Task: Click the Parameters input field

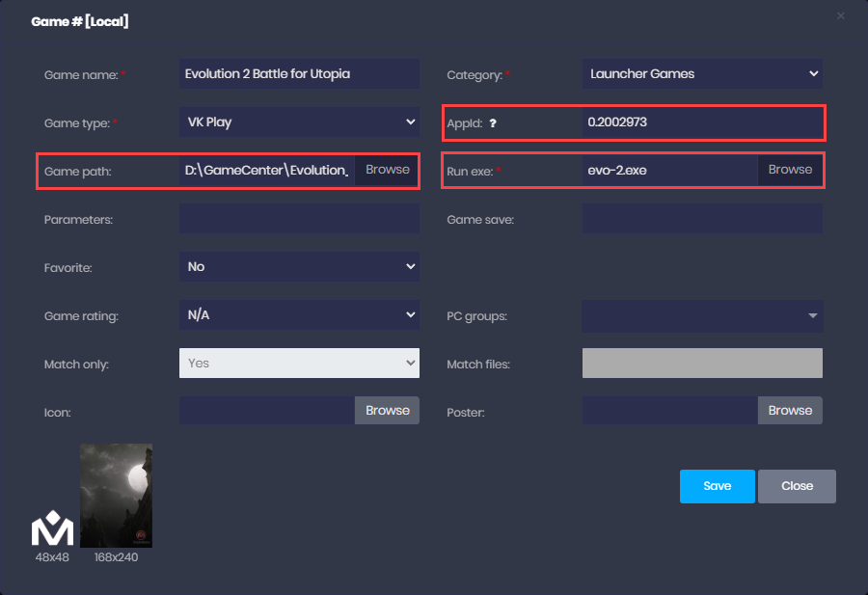Action: [x=299, y=219]
